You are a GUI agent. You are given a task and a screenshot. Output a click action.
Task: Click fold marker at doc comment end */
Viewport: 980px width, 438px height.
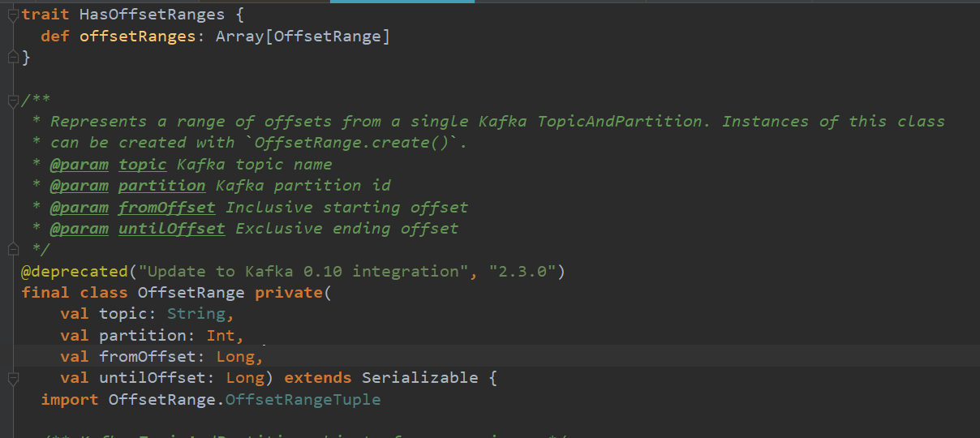(x=12, y=249)
